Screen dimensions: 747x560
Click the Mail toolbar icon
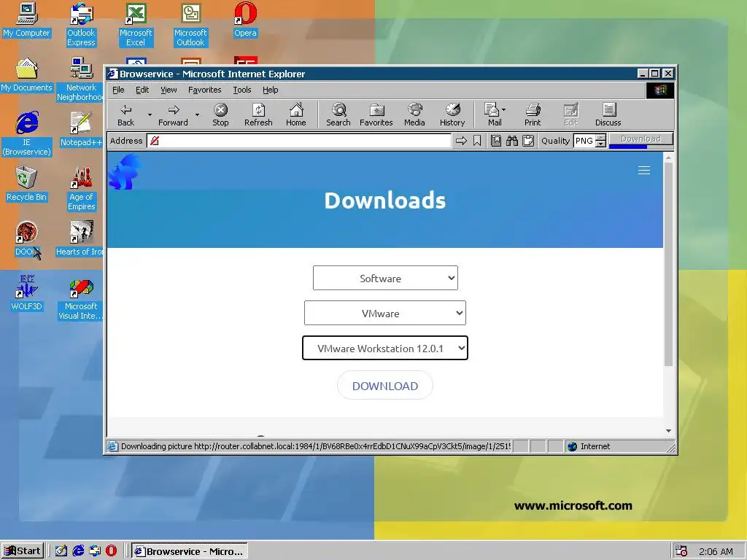492,115
